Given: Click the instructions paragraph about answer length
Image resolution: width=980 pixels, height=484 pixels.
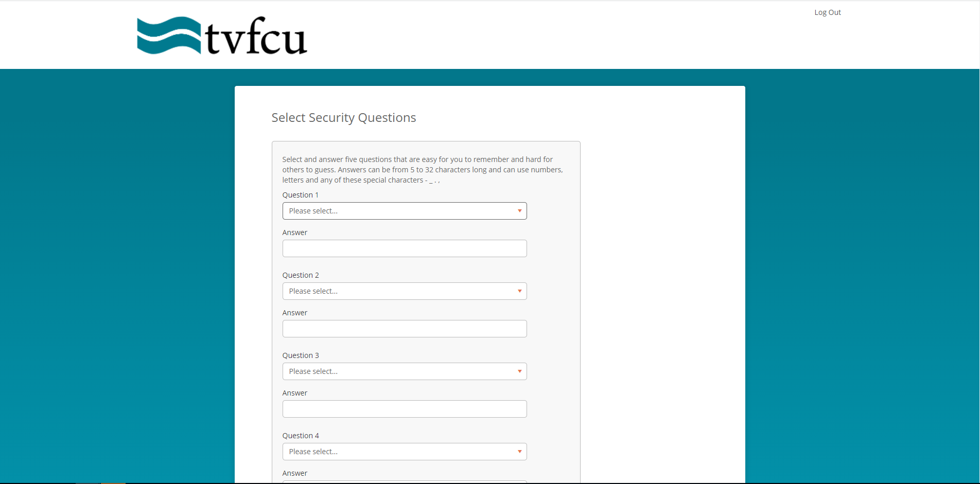Looking at the screenshot, I should 423,170.
